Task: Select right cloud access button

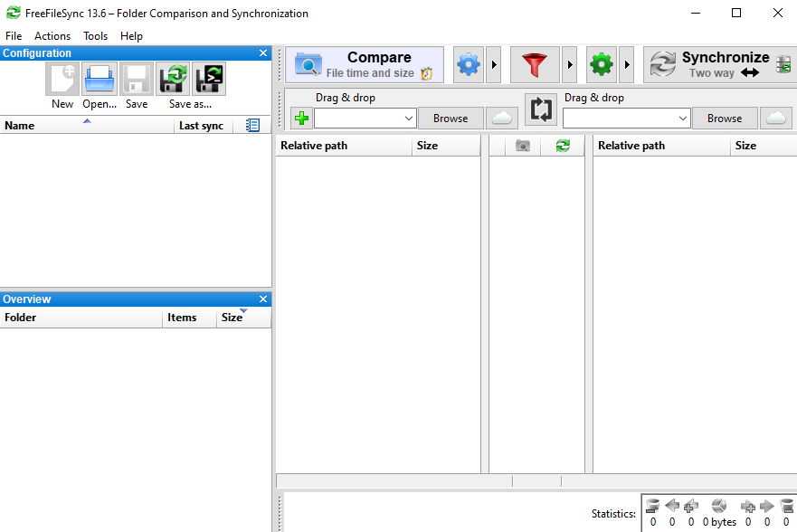Action: (x=775, y=118)
